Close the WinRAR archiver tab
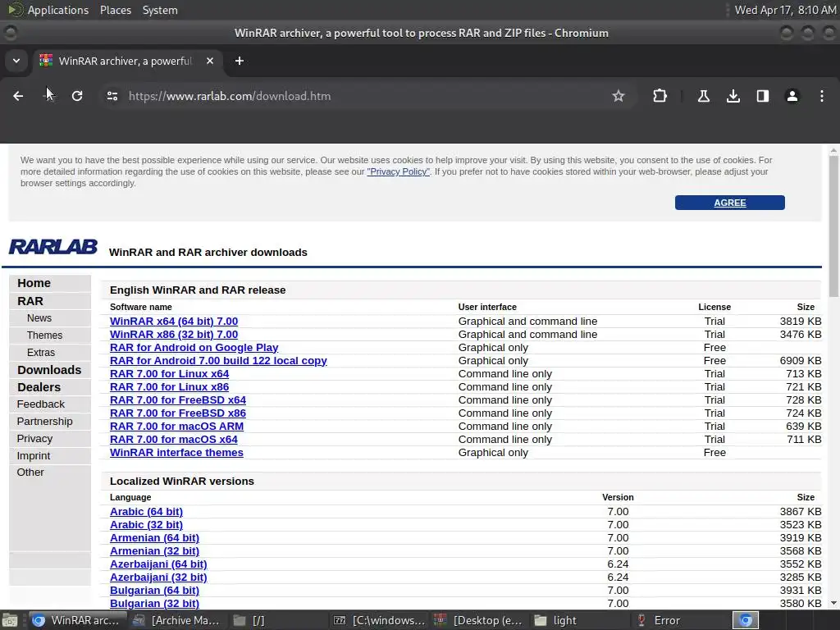 coord(210,61)
